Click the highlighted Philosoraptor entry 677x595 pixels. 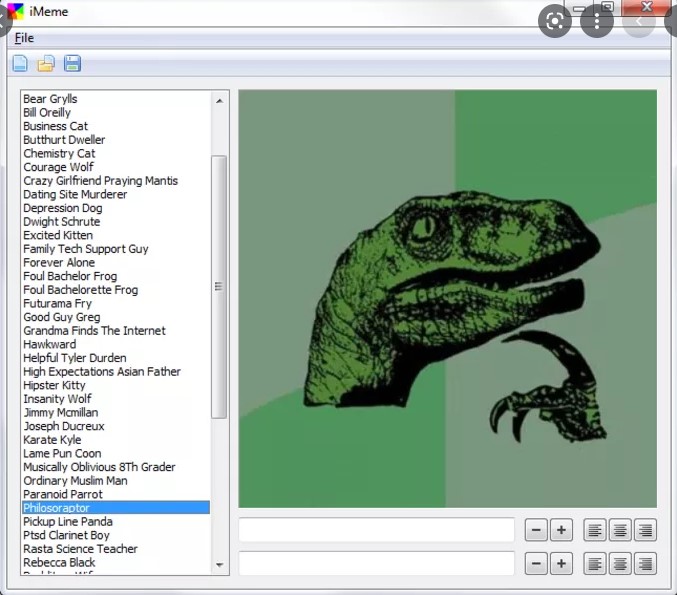[116, 508]
